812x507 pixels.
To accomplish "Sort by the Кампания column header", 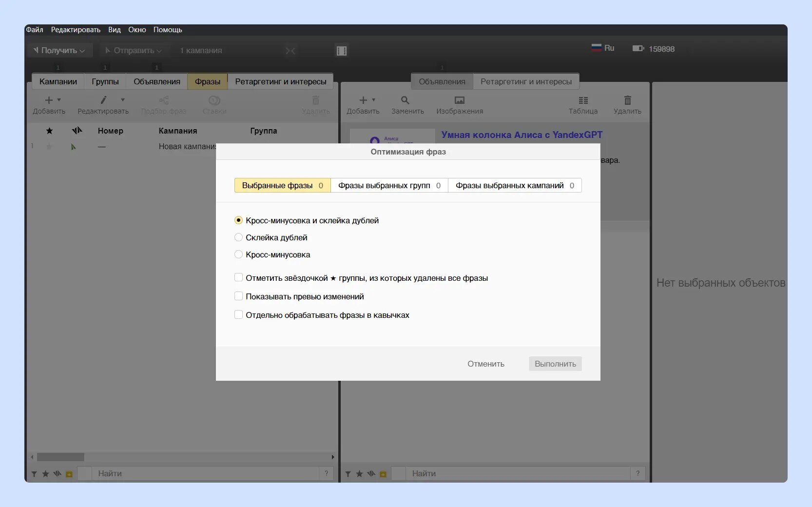I will click(178, 131).
